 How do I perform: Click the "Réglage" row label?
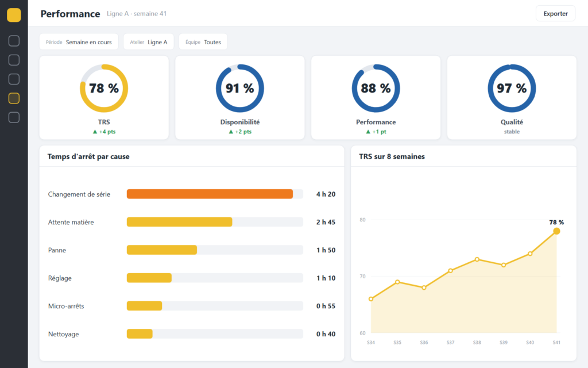pyautogui.click(x=60, y=278)
